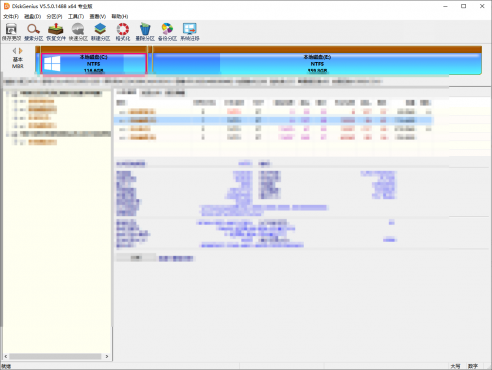Screen dimensions: 492x370
Task: Click the tree panel horizontal scrollbar thumb
Action: [x=55, y=356]
